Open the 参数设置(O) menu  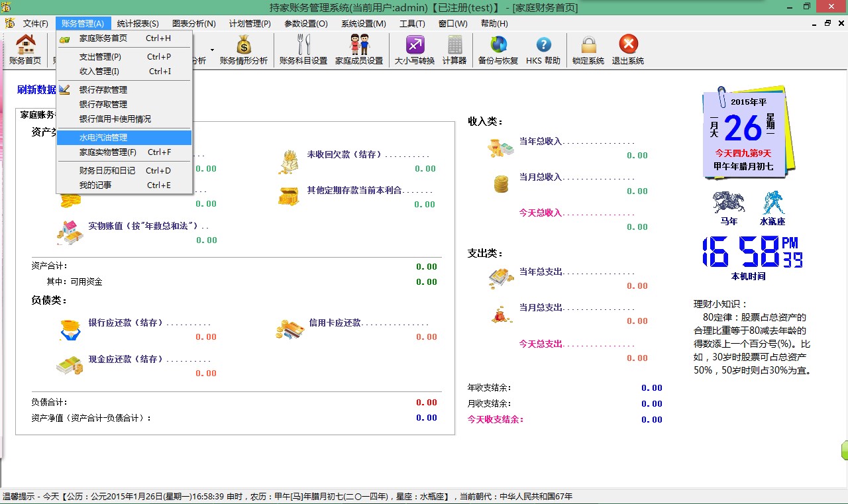coord(306,24)
